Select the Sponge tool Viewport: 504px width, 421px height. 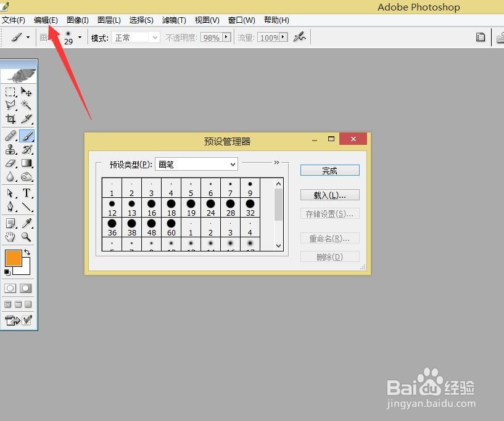[x=27, y=177]
